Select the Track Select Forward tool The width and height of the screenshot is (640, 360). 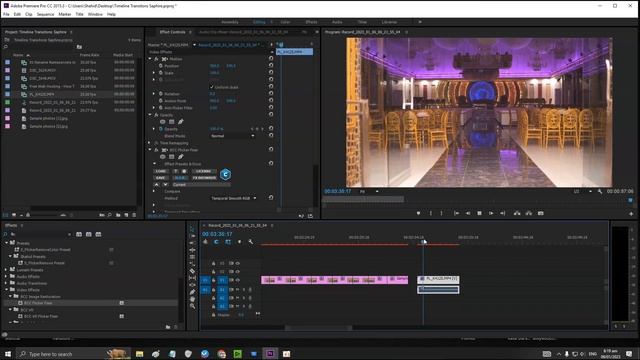192,236
